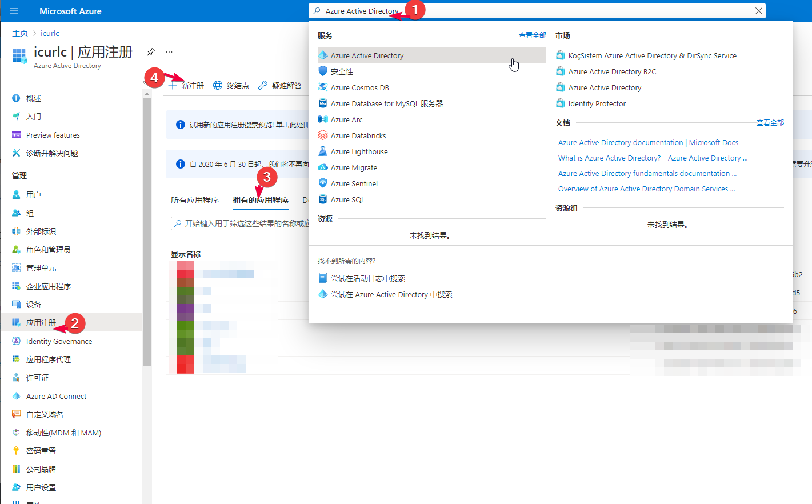812x504 pixels.
Task: Open the more options ellipsis next to pin
Action: tap(169, 52)
